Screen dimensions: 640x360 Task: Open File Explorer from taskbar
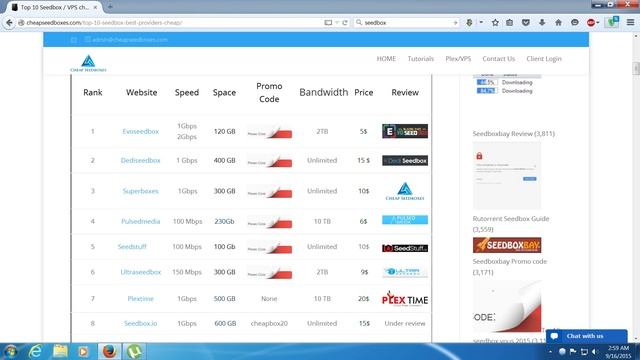click(x=60, y=351)
